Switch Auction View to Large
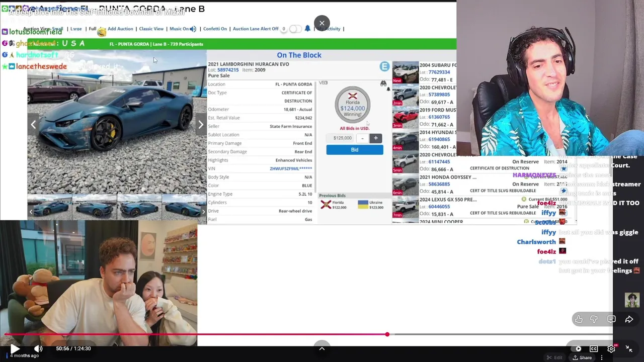The width and height of the screenshot is (644, 362). [x=76, y=29]
